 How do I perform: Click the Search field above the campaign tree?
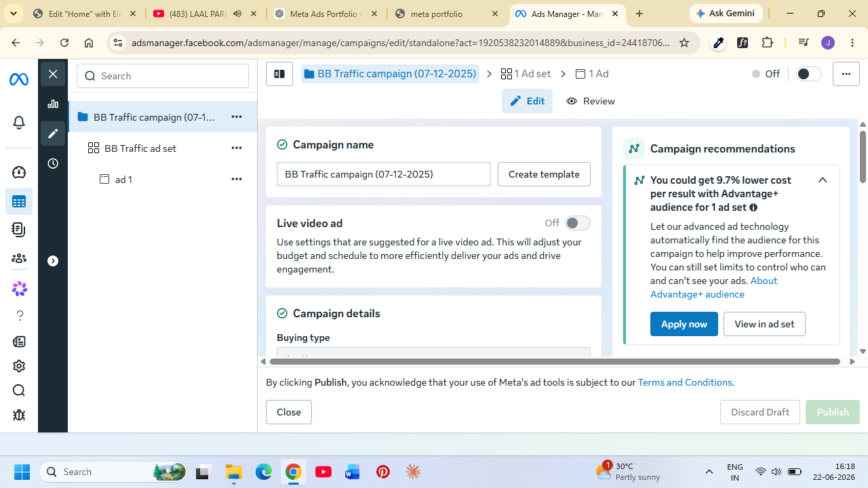pyautogui.click(x=163, y=76)
